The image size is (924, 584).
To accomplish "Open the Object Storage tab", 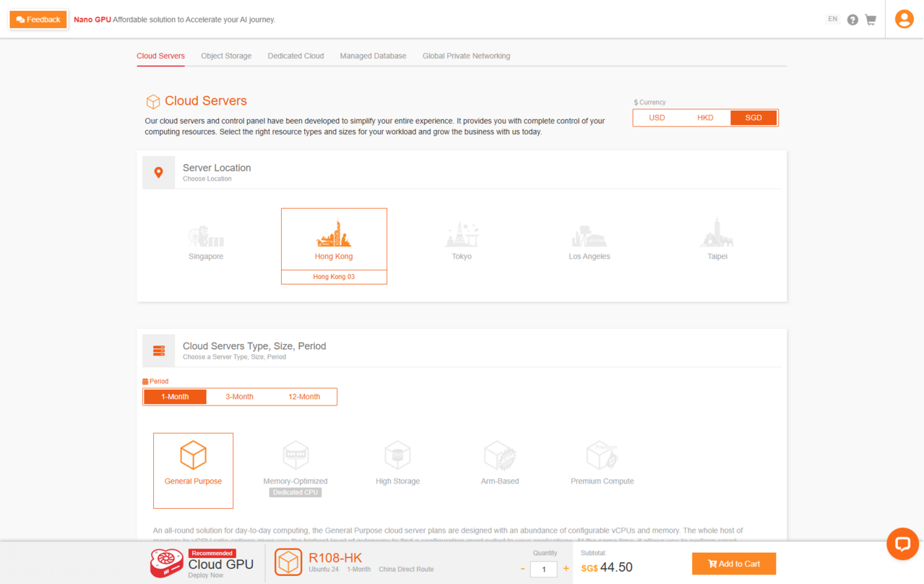I will (x=226, y=56).
